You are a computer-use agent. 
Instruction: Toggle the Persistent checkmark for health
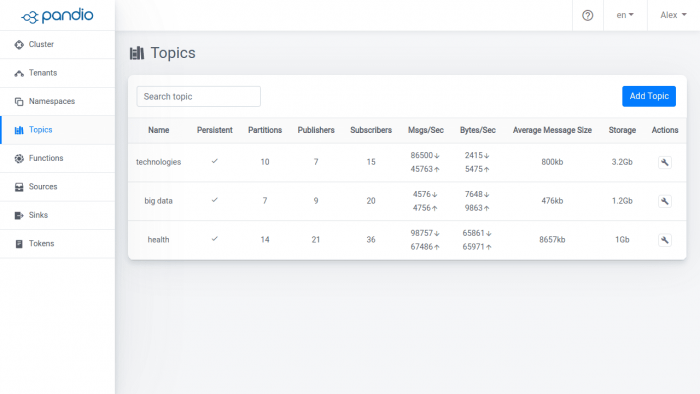(215, 239)
